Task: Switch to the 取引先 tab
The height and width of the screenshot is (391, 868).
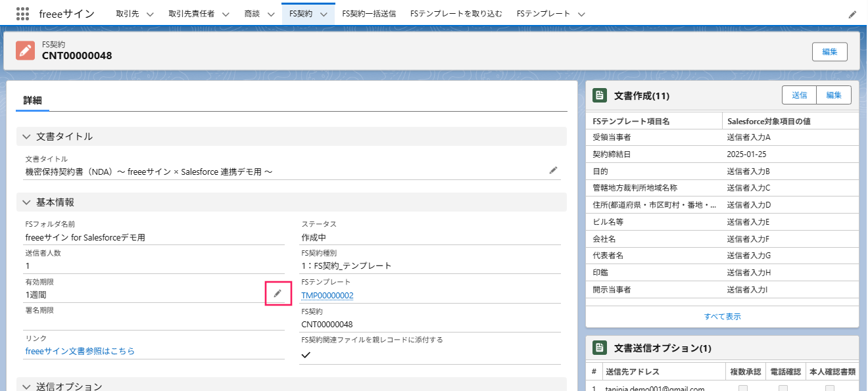Action: 128,14
